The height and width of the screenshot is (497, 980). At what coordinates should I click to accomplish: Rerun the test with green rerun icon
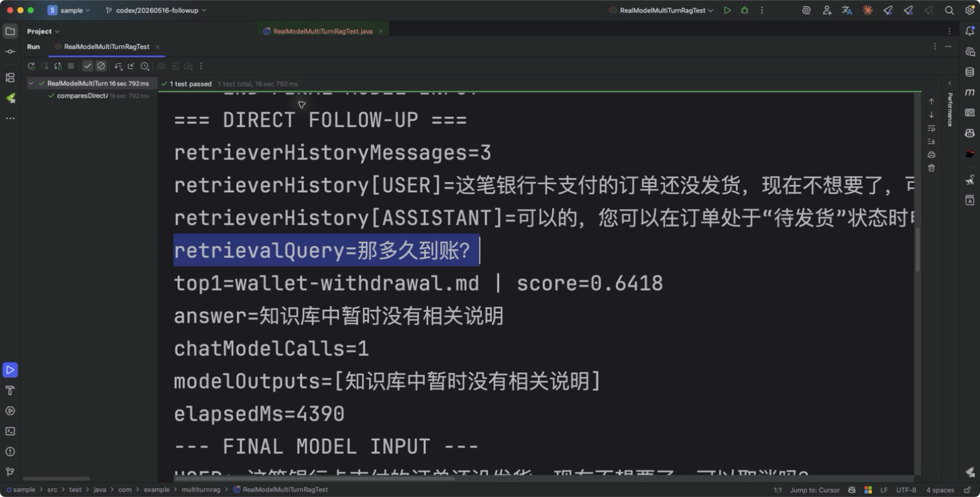click(x=31, y=66)
